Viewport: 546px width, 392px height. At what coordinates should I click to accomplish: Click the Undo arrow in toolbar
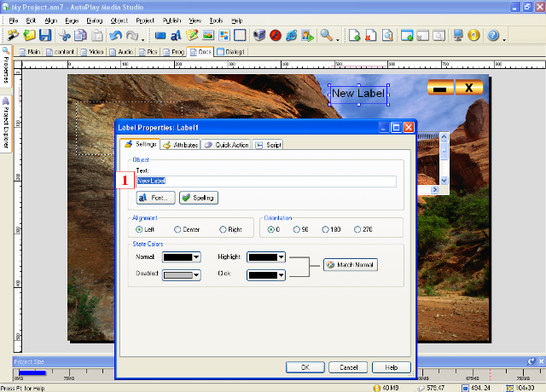point(115,36)
